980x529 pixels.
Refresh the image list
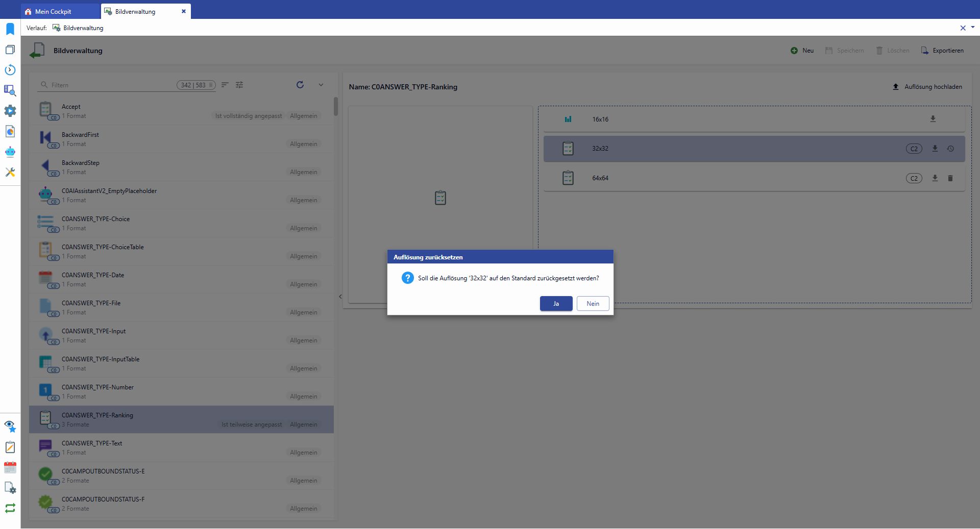300,85
